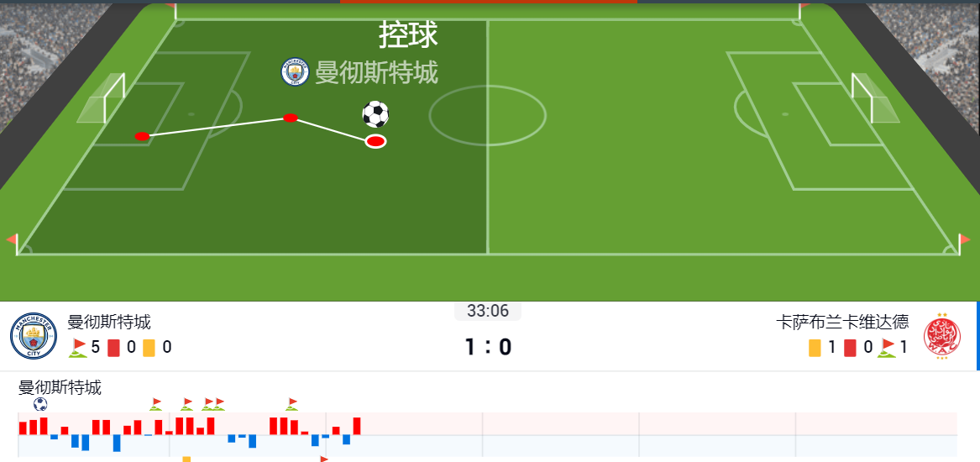Click the red dot inside penalty area
The width and height of the screenshot is (980, 462).
142,136
